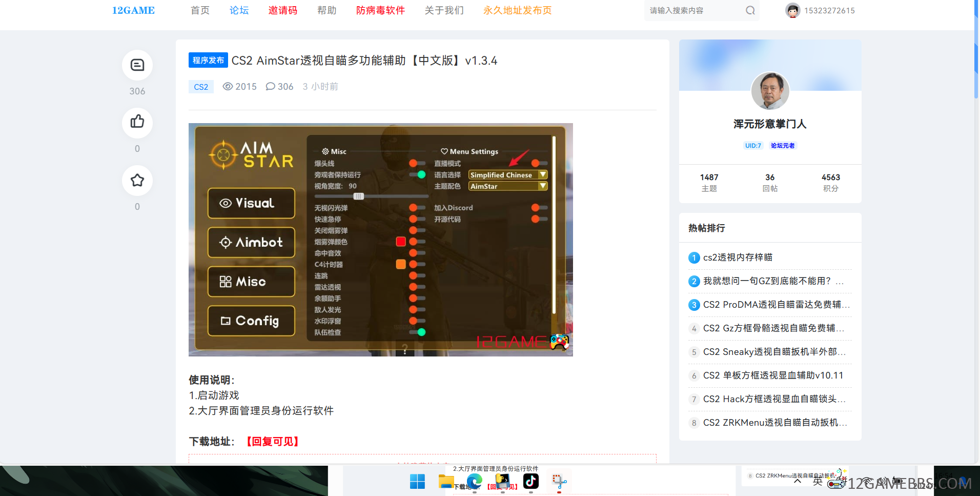Adjust the 视角宽度 slider handle
The image size is (980, 496).
coord(358,196)
